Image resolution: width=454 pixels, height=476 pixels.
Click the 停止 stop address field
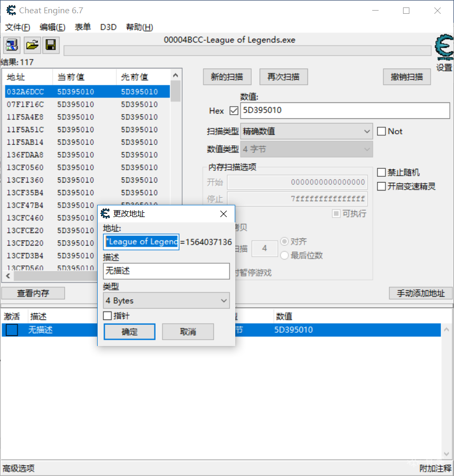pyautogui.click(x=297, y=199)
